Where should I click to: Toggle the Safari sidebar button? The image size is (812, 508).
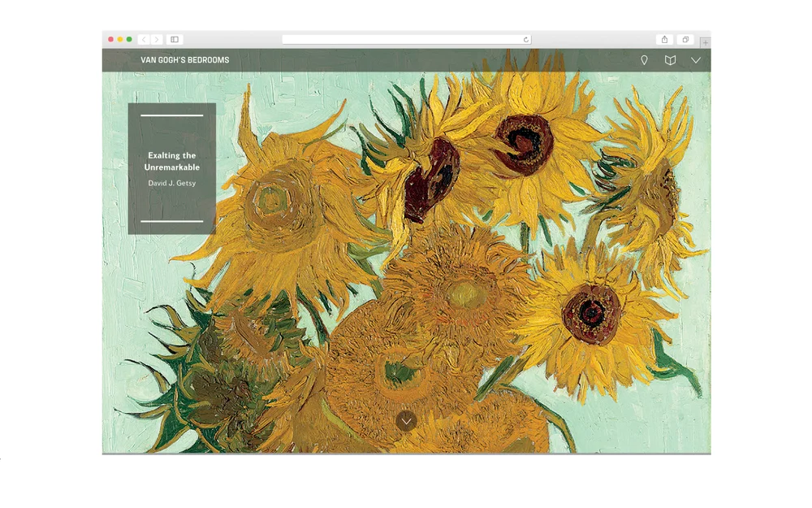coord(175,39)
